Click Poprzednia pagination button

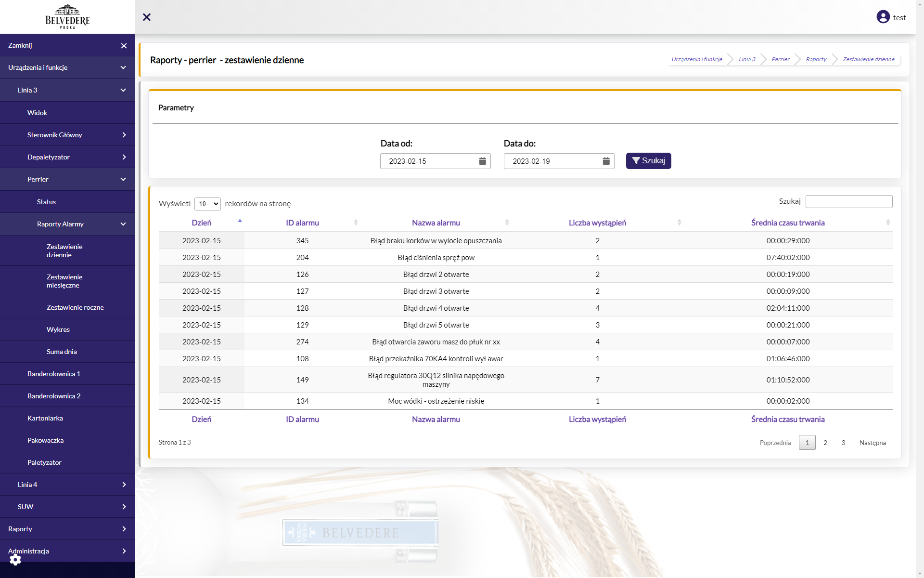click(775, 443)
